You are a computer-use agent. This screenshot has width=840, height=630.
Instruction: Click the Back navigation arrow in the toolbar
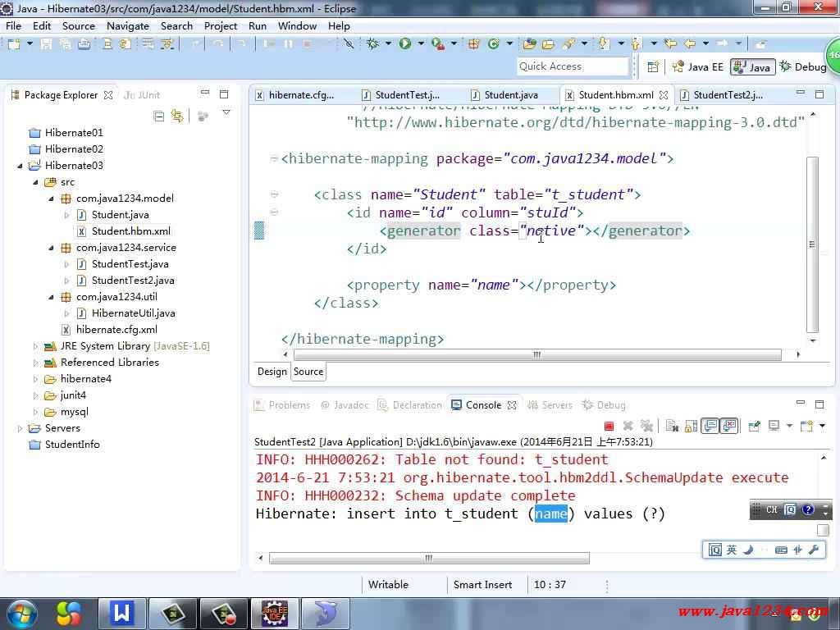click(689, 44)
